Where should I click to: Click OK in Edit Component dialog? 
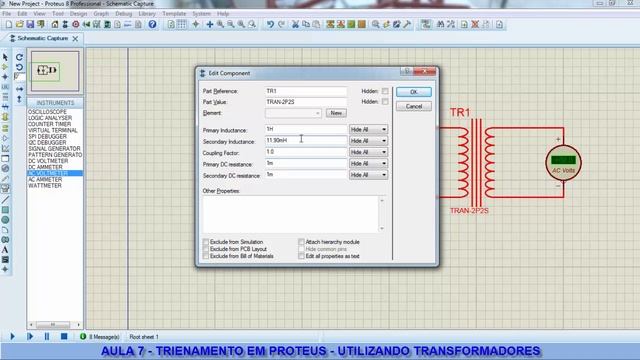point(413,92)
